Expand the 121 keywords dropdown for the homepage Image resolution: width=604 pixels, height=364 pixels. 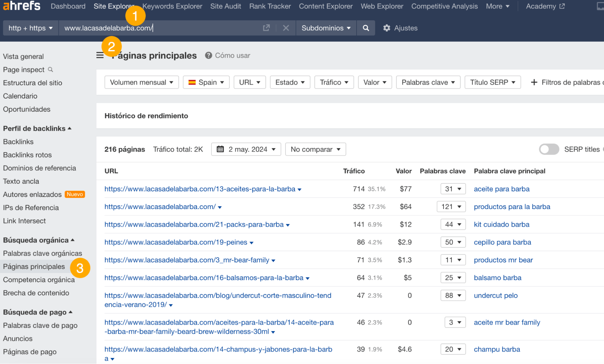(451, 207)
